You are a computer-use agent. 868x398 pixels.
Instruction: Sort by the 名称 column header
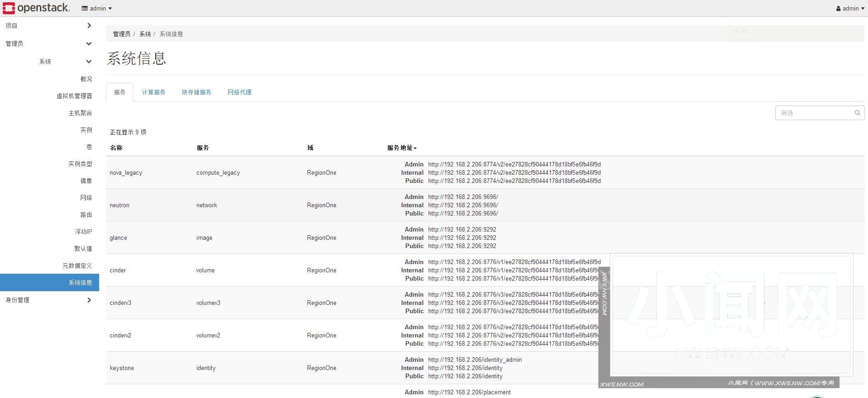(116, 148)
